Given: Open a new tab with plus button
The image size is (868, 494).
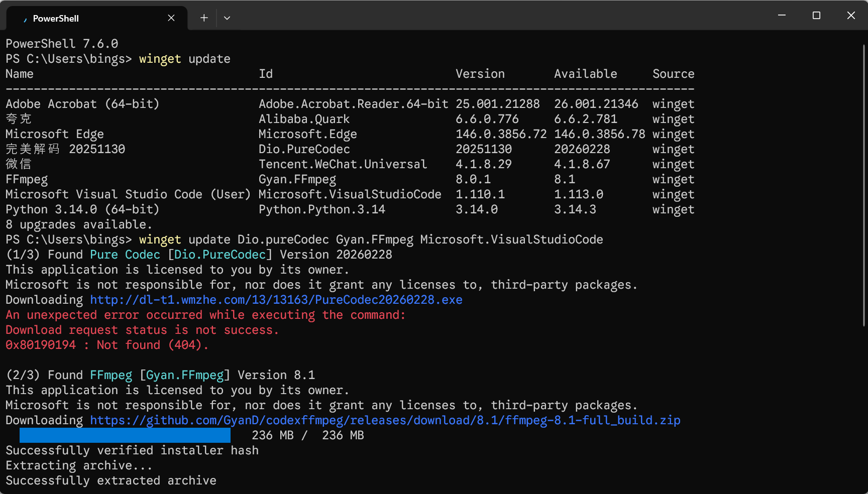Looking at the screenshot, I should [204, 18].
